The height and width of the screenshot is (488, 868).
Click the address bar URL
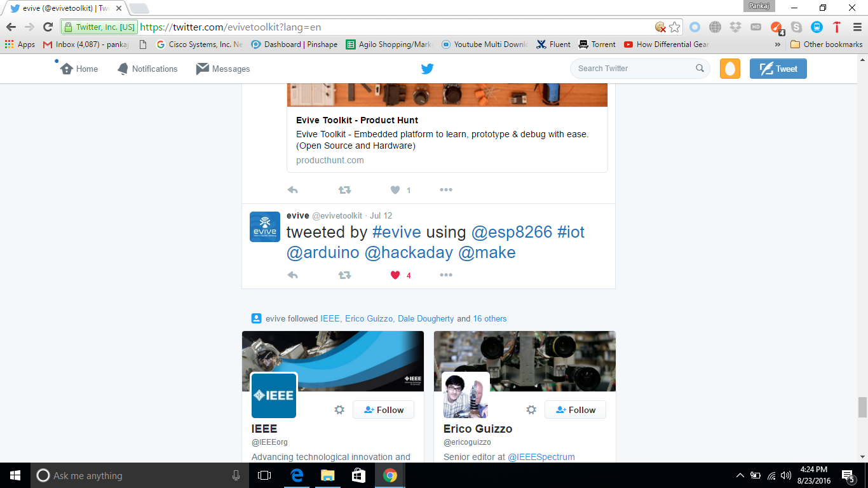click(x=231, y=27)
